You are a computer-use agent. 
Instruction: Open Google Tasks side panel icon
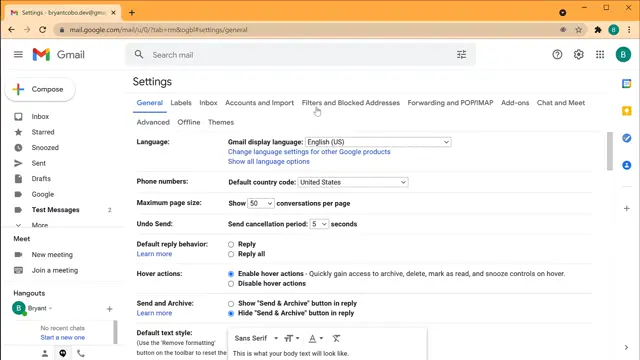(x=627, y=138)
